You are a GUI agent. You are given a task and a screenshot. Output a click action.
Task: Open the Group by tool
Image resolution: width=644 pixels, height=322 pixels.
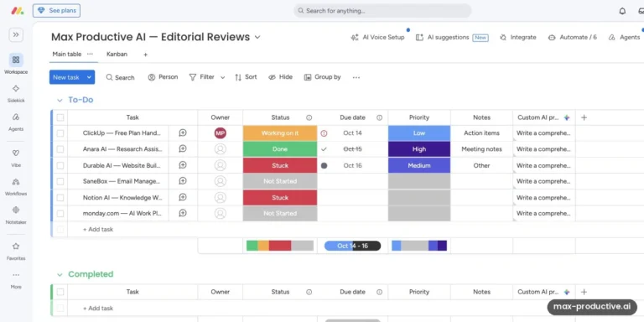pos(322,77)
